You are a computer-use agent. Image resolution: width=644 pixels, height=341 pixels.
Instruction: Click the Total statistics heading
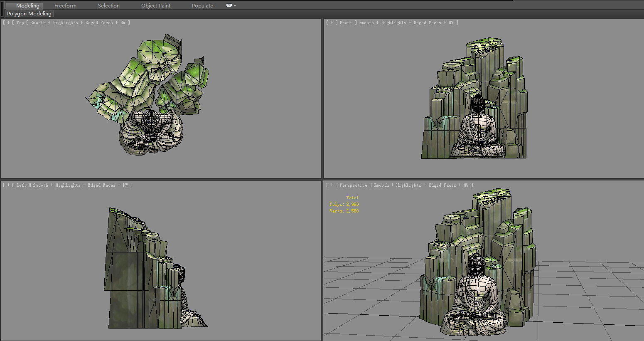[x=352, y=198]
